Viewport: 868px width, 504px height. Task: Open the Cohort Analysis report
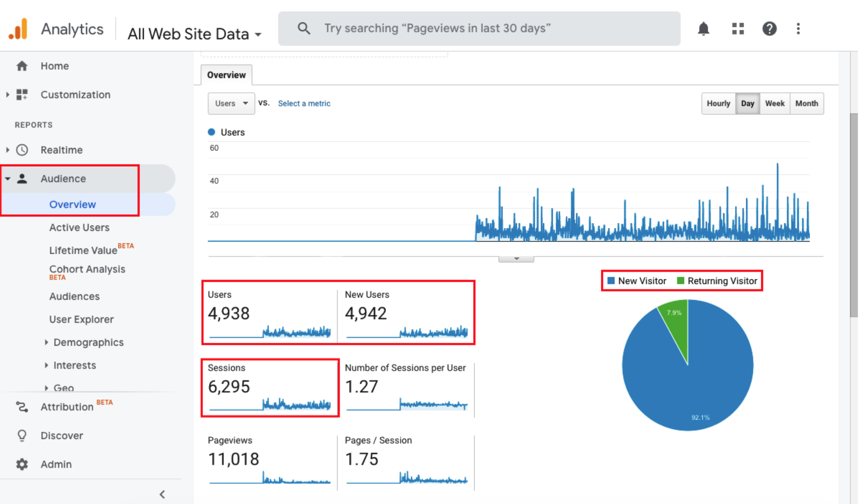[87, 269]
